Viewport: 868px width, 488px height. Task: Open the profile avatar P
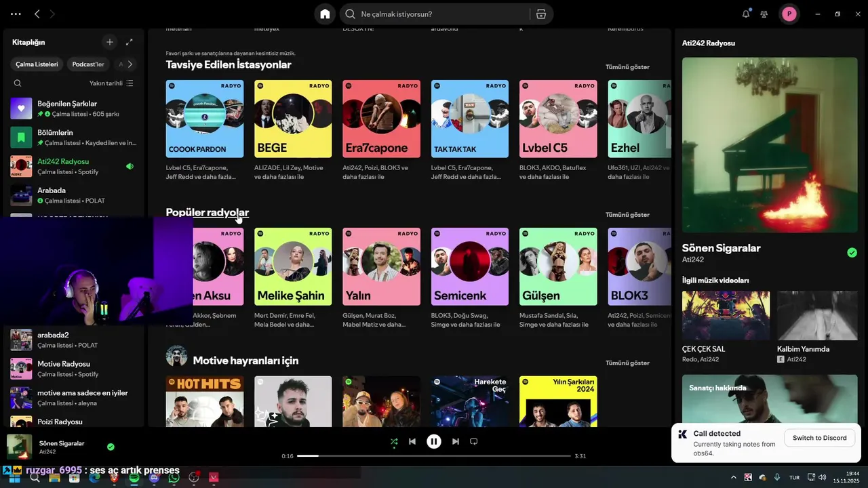click(x=789, y=14)
